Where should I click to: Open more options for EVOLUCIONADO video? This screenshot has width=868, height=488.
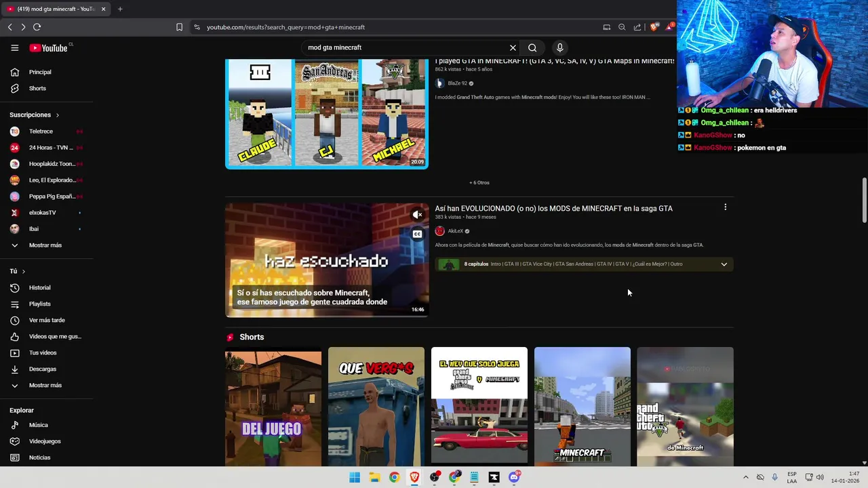pos(725,207)
